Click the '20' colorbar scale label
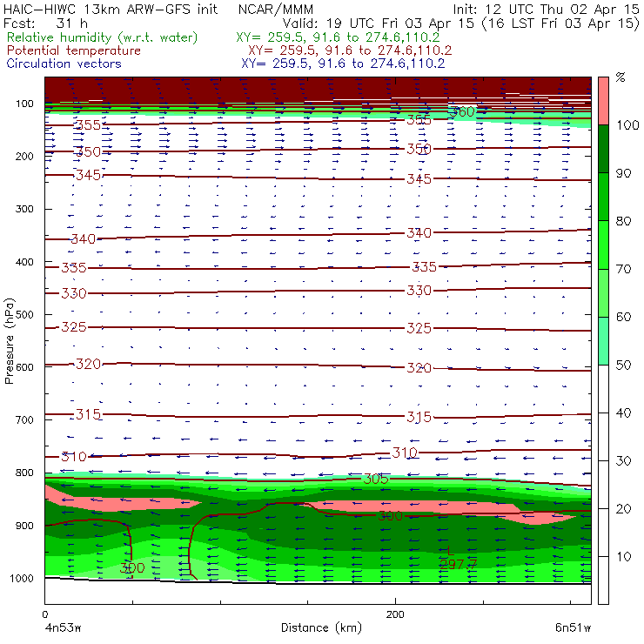The width and height of the screenshot is (644, 644). (623, 509)
